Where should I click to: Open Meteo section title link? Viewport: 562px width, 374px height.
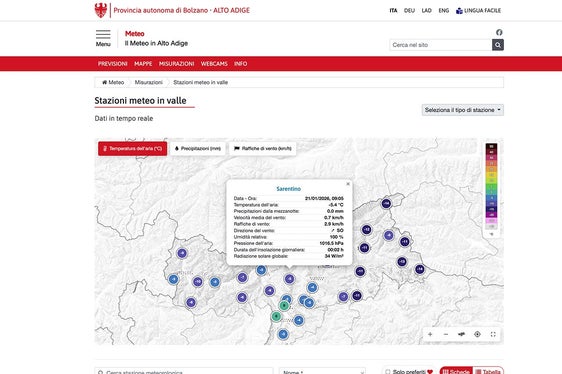[x=135, y=34]
